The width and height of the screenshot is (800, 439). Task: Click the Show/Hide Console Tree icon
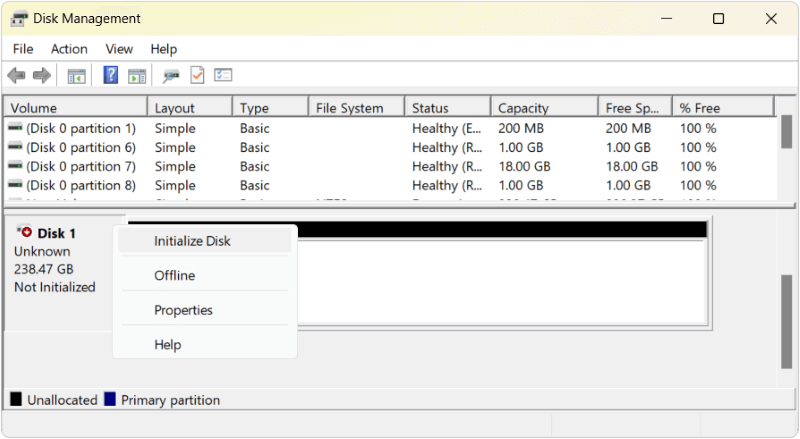click(76, 75)
